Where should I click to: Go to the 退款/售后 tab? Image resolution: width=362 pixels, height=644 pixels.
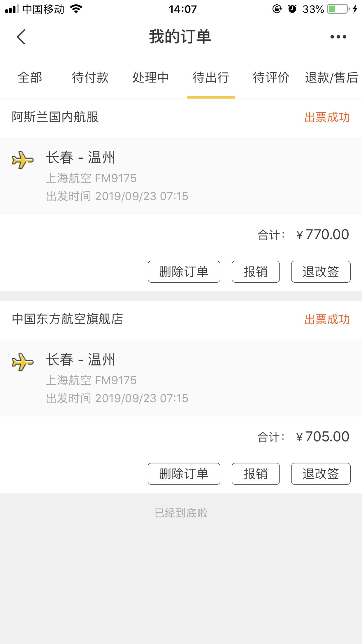click(x=331, y=78)
